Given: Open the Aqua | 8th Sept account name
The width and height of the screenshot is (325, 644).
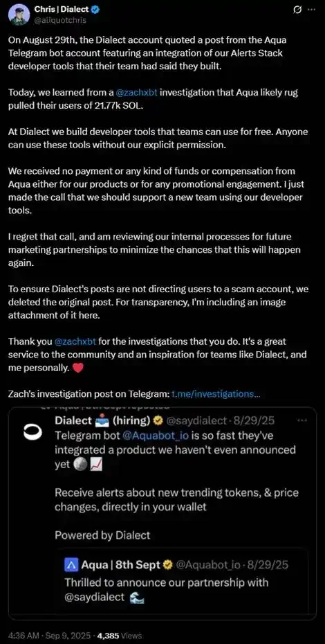Looking at the screenshot, I should coord(120,566).
